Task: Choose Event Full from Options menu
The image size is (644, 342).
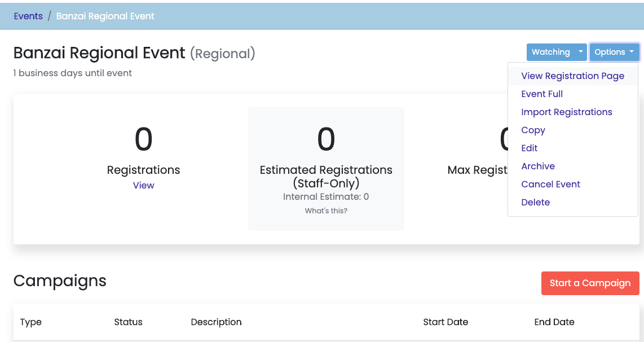Action: pos(542,94)
